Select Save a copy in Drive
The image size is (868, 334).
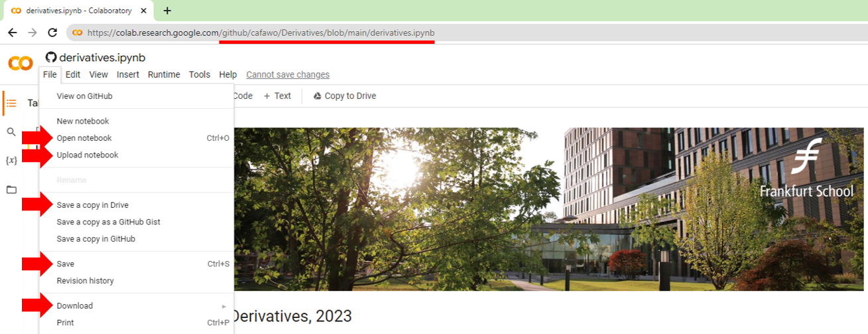pyautogui.click(x=93, y=205)
